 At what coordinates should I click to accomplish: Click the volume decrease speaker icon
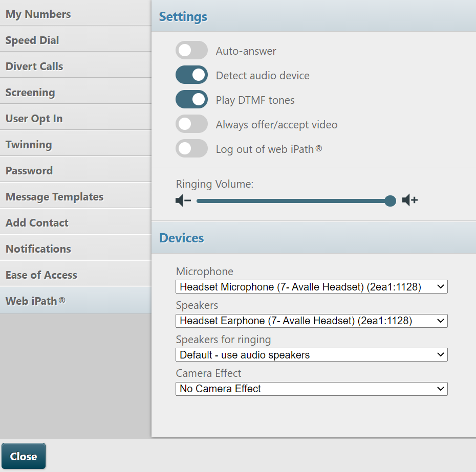pyautogui.click(x=183, y=200)
